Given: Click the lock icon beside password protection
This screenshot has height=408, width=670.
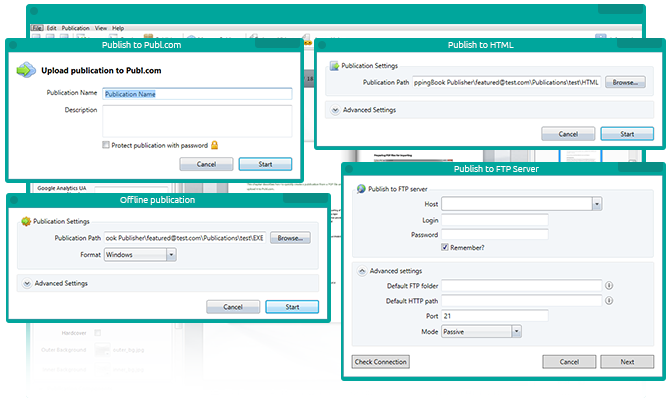Looking at the screenshot, I should click(214, 145).
